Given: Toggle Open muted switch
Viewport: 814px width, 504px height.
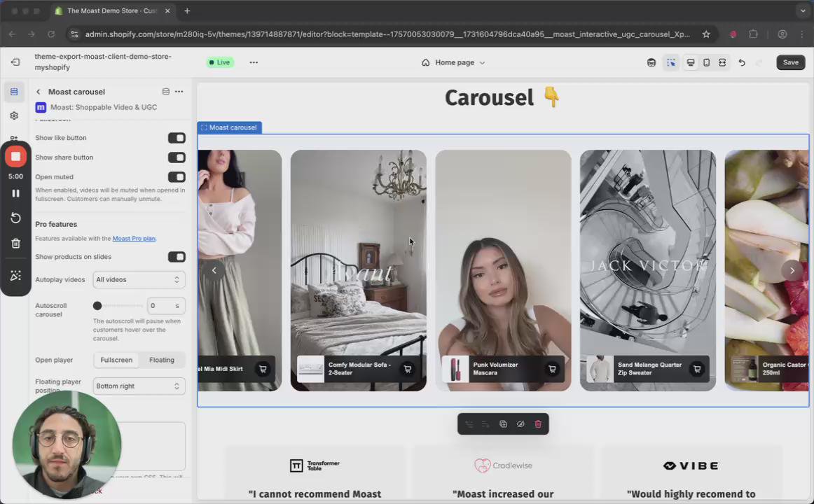Looking at the screenshot, I should tap(177, 177).
